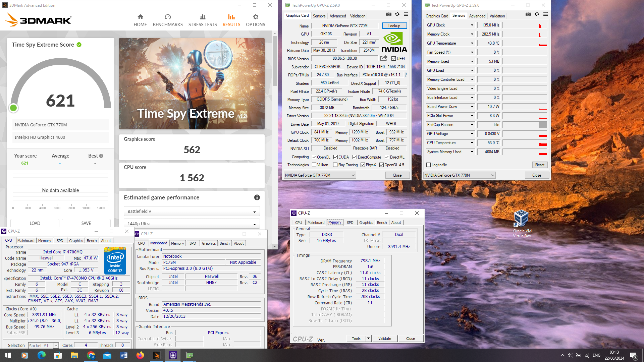Switch to Sensors tab in GPU-Z Graphics Card window
This screenshot has height=362, width=644.
pos(319,16)
